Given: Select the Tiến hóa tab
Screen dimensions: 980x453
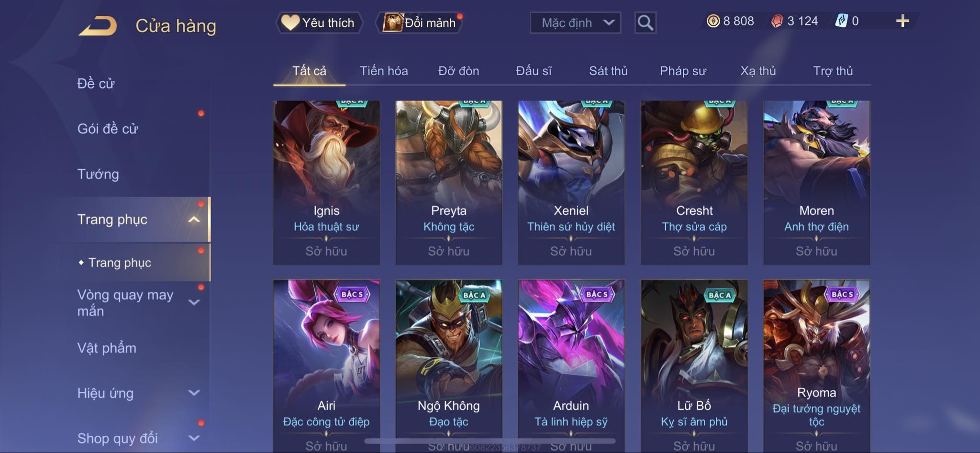Looking at the screenshot, I should click(x=384, y=71).
